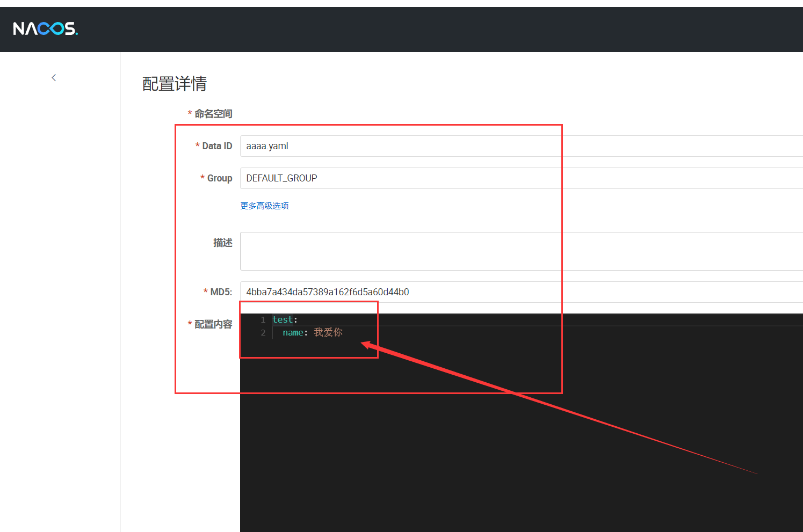Place cursor on the test: line
This screenshot has width=803, height=532.
[285, 319]
